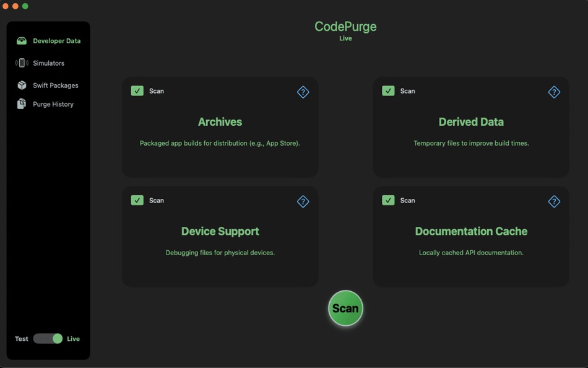This screenshot has width=588, height=368.
Task: Uncheck the Scan checkbox for Archives
Action: click(137, 91)
